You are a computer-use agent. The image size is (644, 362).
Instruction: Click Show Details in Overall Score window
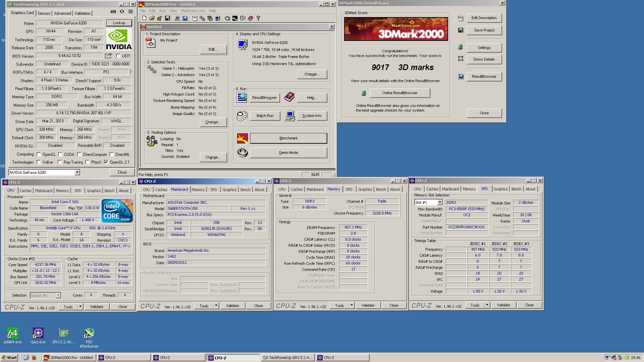pos(484,59)
